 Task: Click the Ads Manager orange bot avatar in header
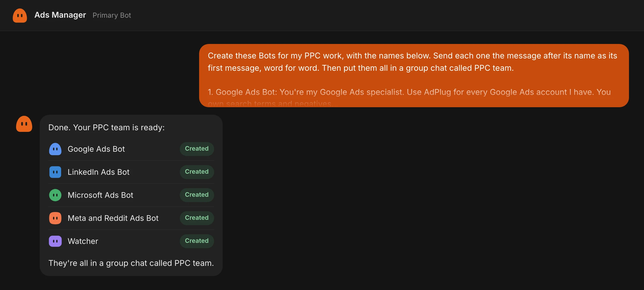[x=20, y=15]
